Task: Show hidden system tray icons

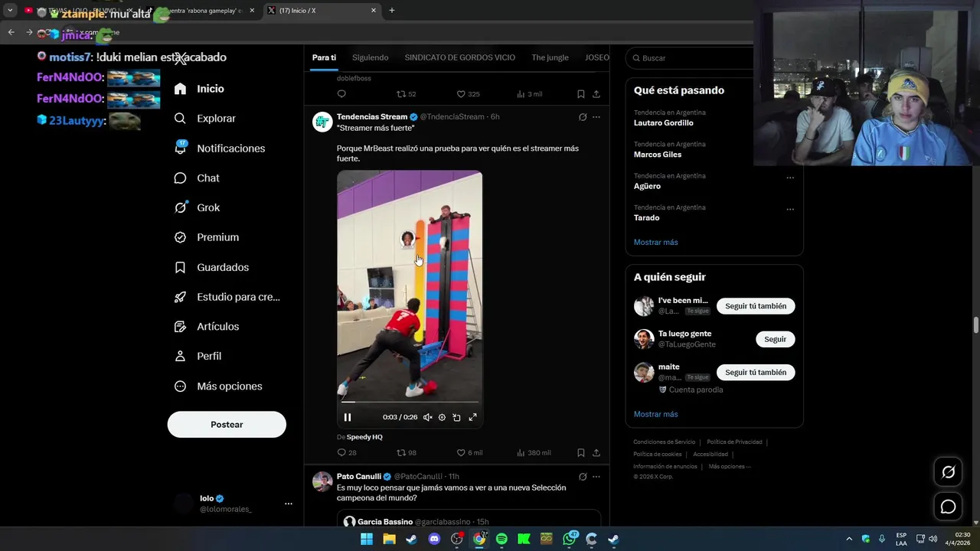Action: [848, 539]
